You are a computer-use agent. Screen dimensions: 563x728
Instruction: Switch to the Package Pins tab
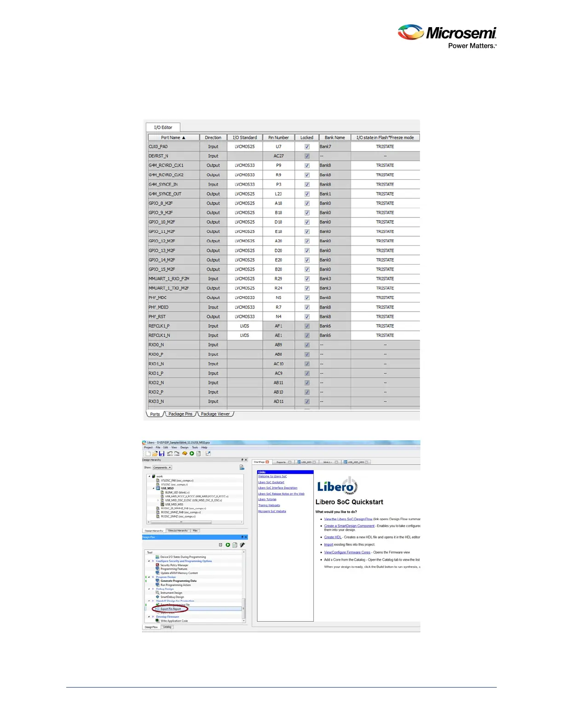point(180,414)
